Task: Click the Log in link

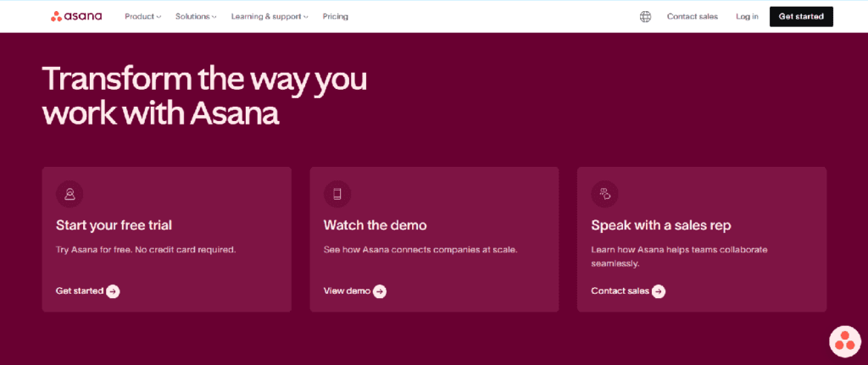Action: 747,16
